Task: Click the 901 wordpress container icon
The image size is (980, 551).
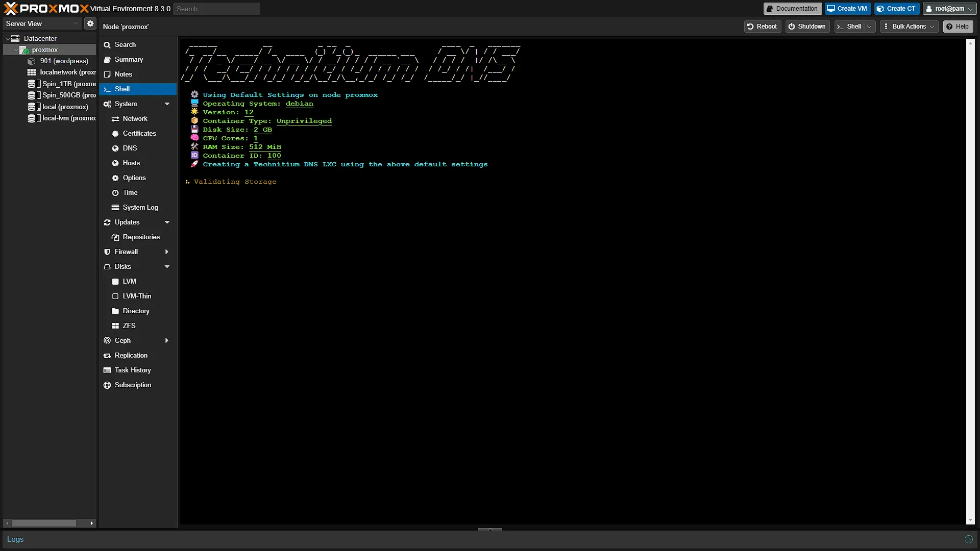Action: pyautogui.click(x=32, y=61)
